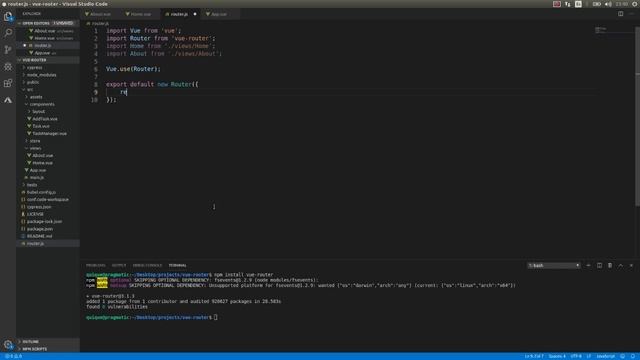Switch to the About.vue editor tab
Image resolution: width=640 pixels, height=360 pixels.
(x=100, y=14)
